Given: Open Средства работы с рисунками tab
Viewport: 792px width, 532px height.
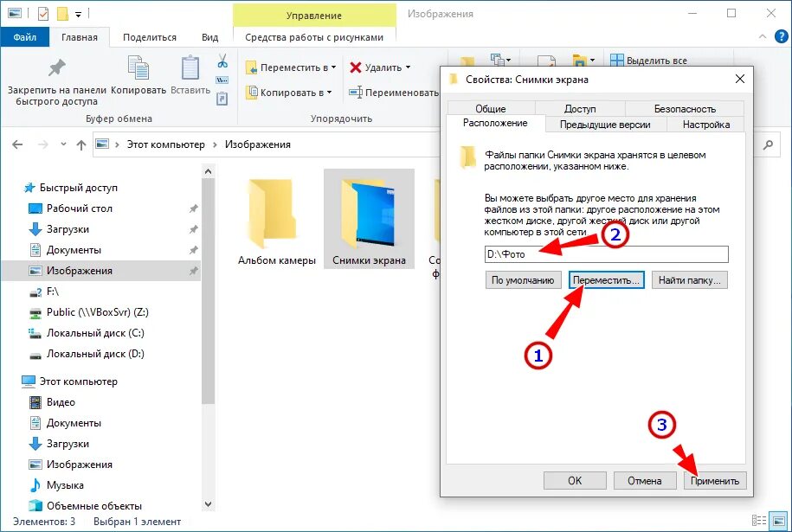Looking at the screenshot, I should 313,37.
